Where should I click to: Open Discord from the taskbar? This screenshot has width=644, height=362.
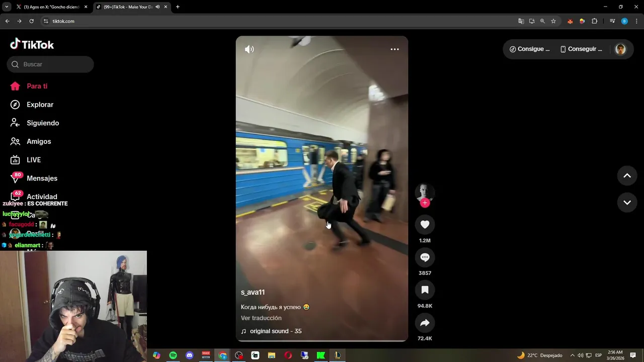point(190,355)
